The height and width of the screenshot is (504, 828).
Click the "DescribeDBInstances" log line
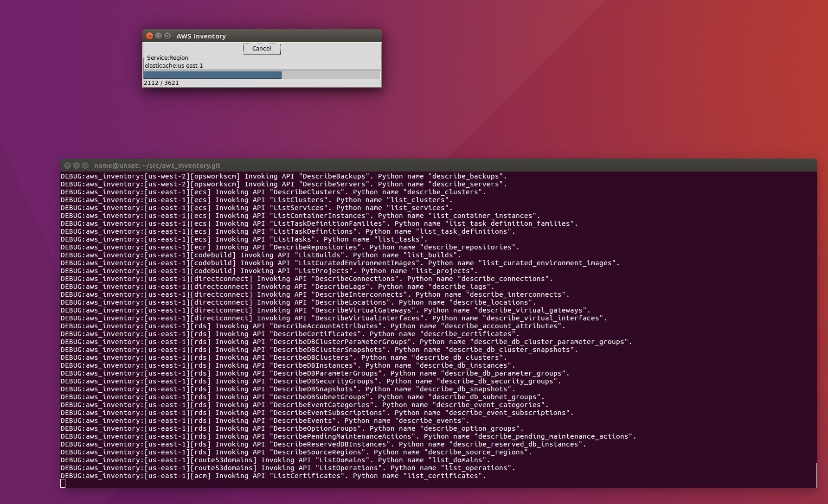click(x=288, y=365)
